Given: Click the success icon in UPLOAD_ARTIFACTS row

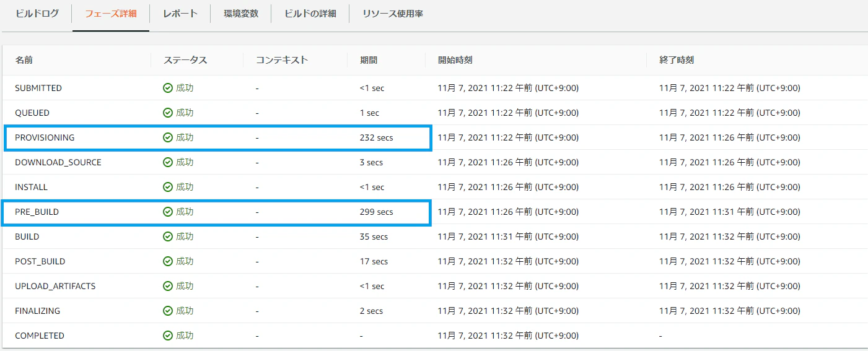Looking at the screenshot, I should [168, 286].
